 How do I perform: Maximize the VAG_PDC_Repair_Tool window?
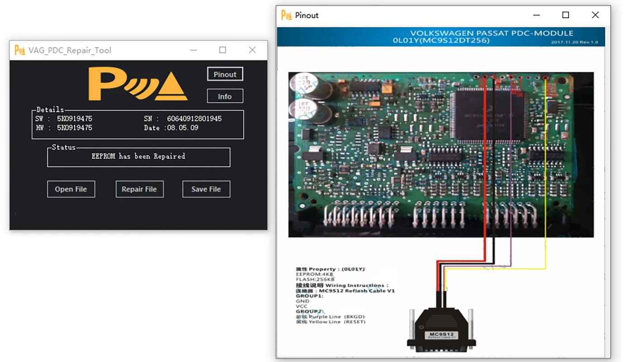click(x=223, y=50)
